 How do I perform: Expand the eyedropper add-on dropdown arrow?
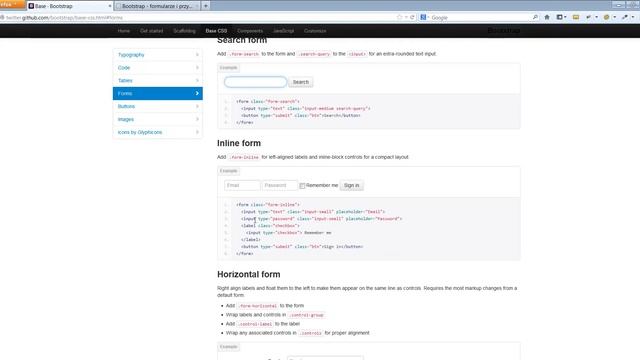633,17
